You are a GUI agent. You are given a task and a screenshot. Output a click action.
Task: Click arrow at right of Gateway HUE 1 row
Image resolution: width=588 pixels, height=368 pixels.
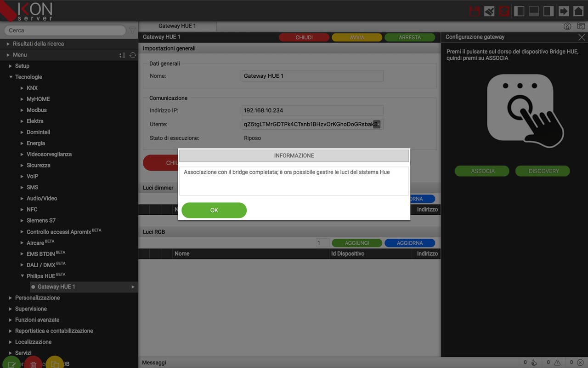click(133, 287)
